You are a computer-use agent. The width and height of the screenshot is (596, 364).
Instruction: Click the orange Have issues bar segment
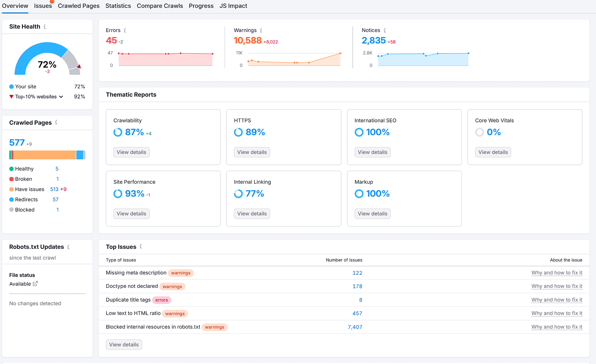[x=44, y=155]
